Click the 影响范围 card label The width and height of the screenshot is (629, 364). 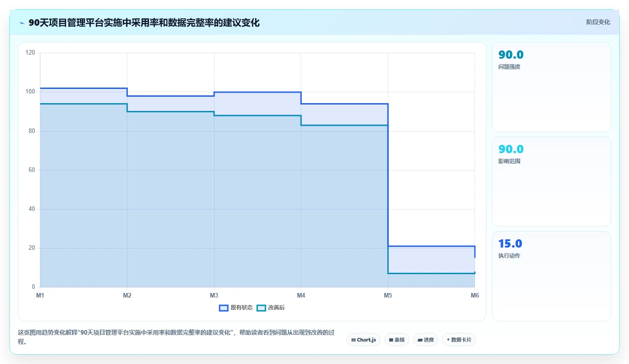pos(509,161)
